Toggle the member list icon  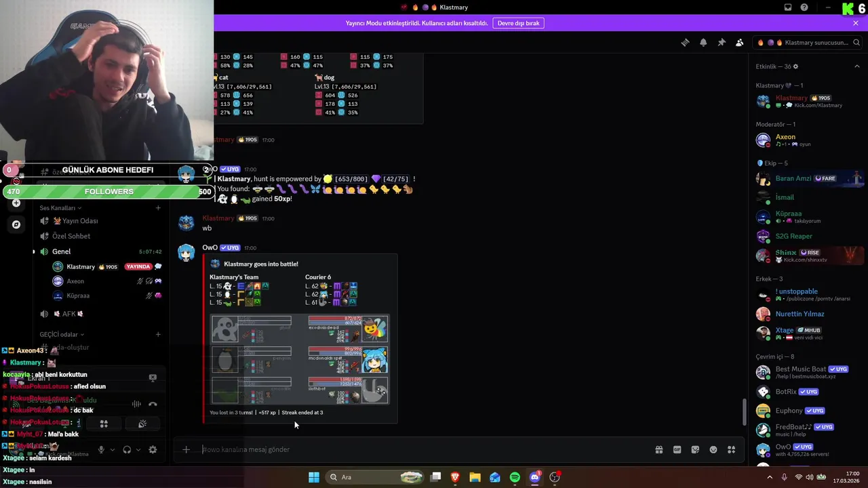coord(740,42)
